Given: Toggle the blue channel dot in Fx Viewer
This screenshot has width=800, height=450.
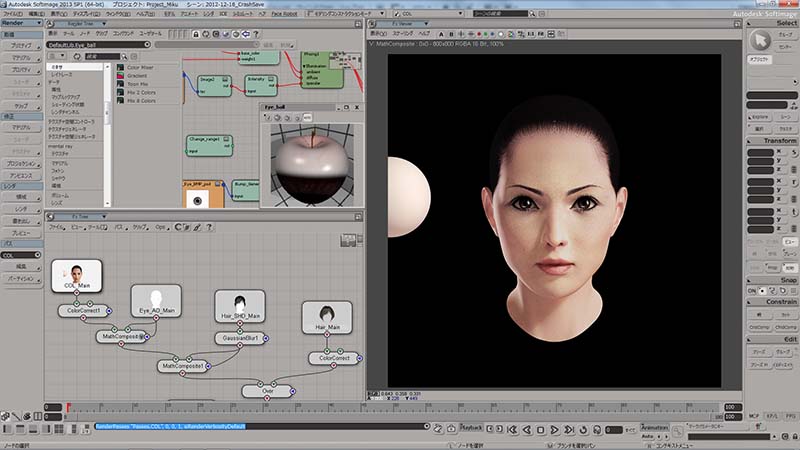Looking at the screenshot, I should [492, 34].
